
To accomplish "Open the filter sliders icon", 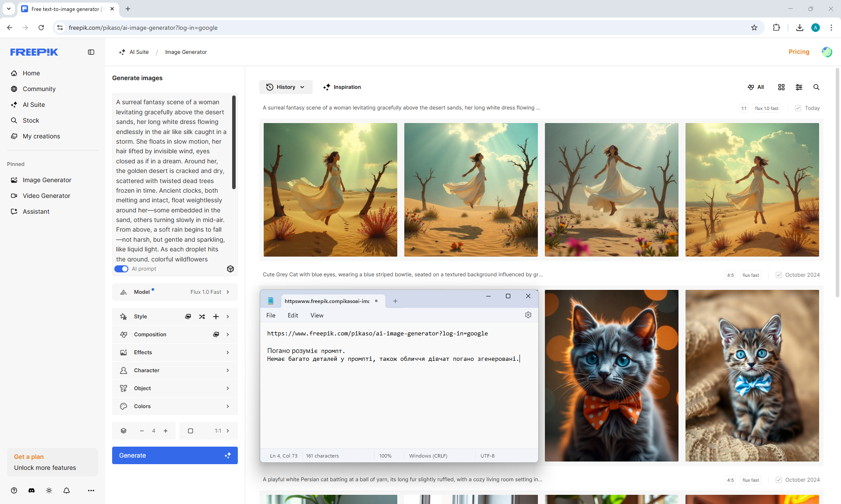I will tap(799, 87).
